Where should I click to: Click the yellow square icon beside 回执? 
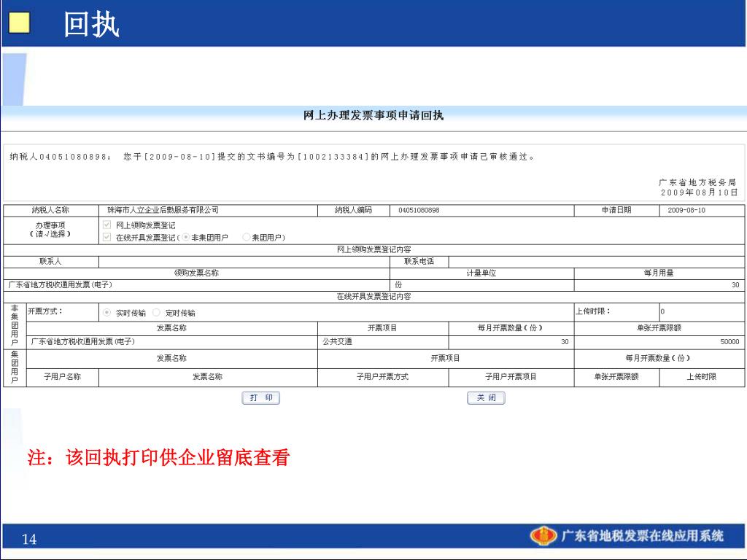click(x=20, y=23)
